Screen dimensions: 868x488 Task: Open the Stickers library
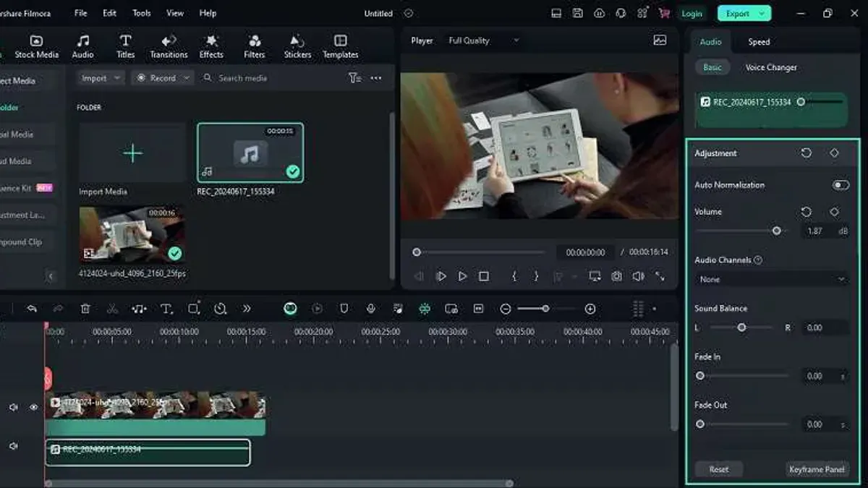(297, 47)
